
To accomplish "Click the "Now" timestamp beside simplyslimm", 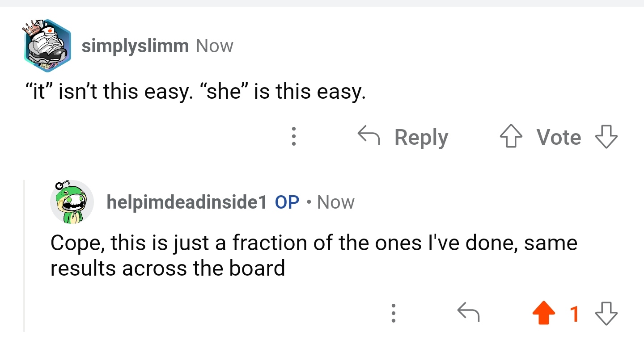I will pos(215,46).
